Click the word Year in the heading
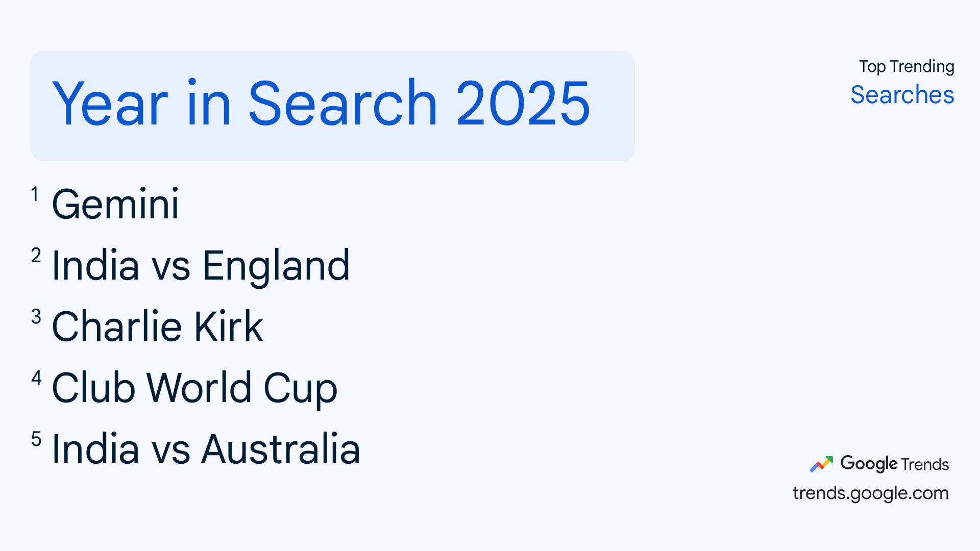This screenshot has height=551, width=980. pyautogui.click(x=110, y=104)
